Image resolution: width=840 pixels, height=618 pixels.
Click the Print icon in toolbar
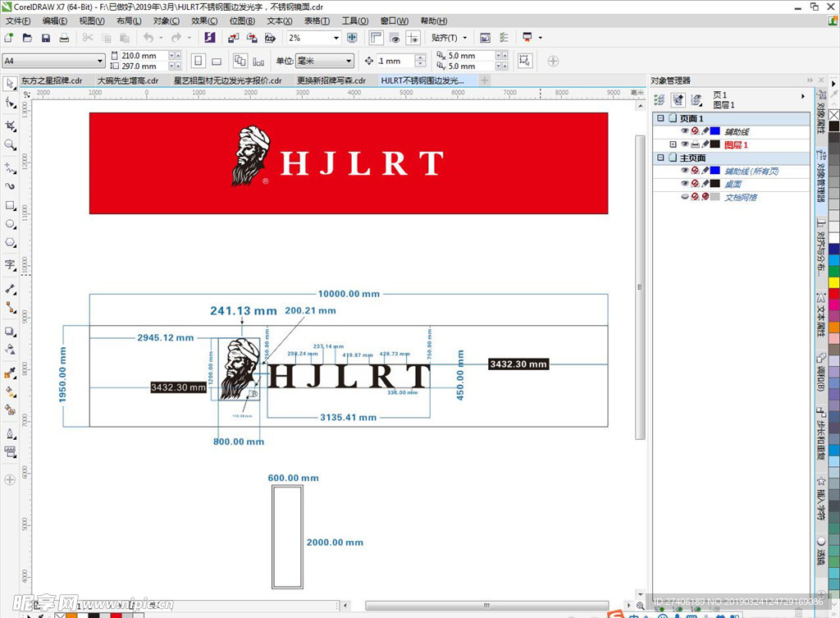pos(64,38)
